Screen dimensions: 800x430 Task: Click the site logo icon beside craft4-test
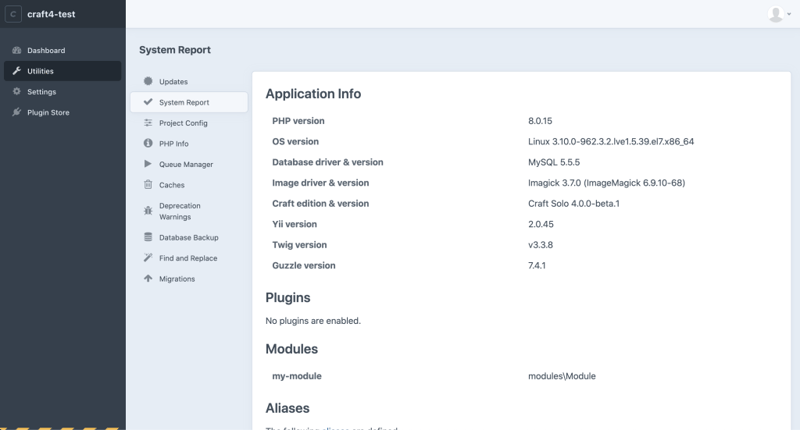click(x=14, y=14)
